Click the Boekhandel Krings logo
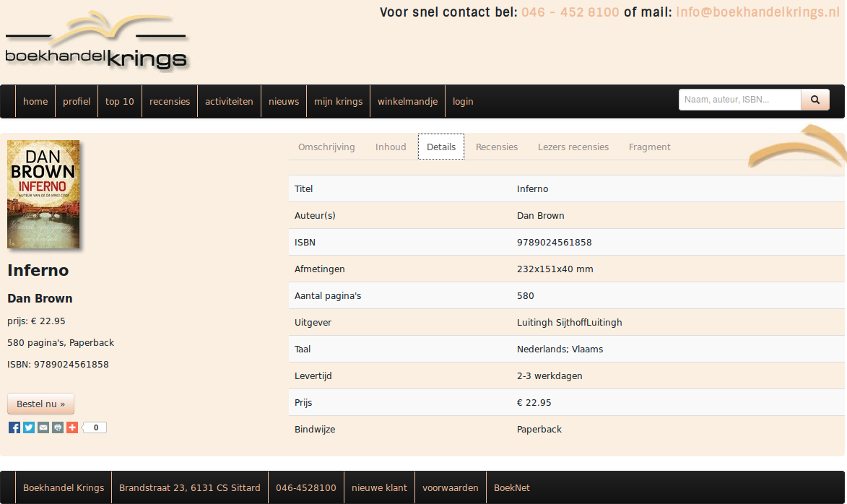The height and width of the screenshot is (504, 847). (x=96, y=41)
